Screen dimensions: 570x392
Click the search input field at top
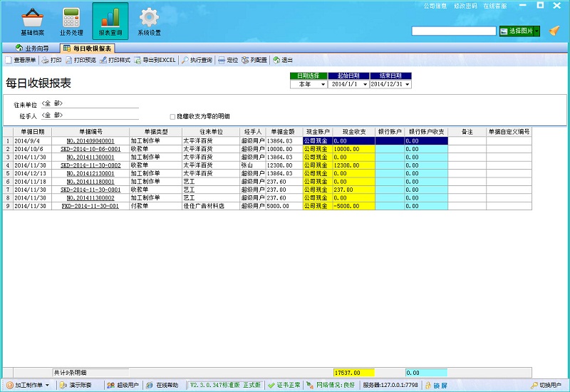(x=453, y=31)
